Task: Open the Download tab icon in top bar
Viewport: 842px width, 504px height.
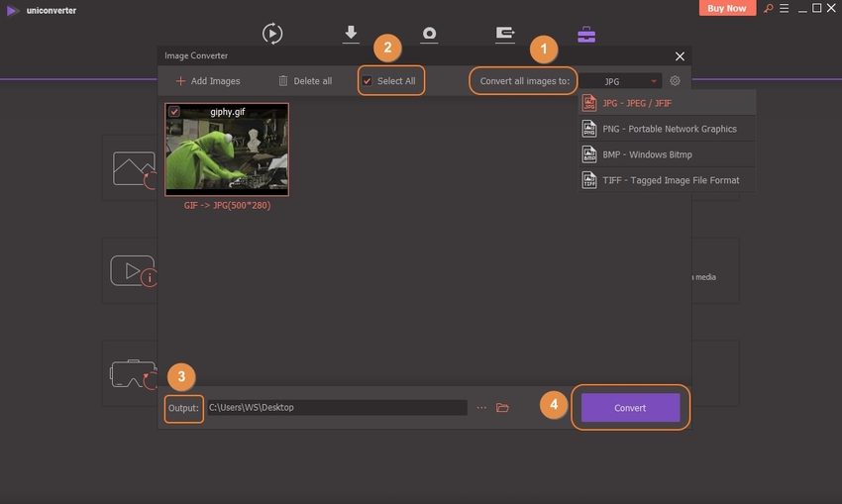Action: coord(351,34)
